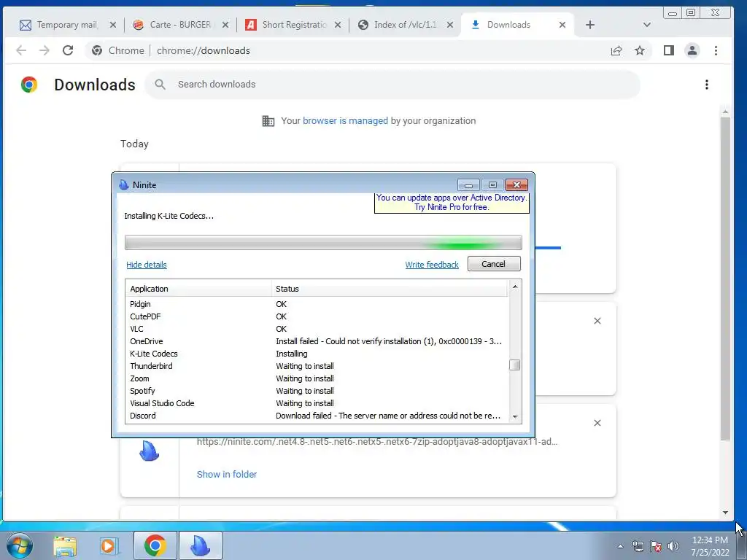This screenshot has height=560, width=747.
Task: Open the volume speaker tray icon
Action: [673, 546]
